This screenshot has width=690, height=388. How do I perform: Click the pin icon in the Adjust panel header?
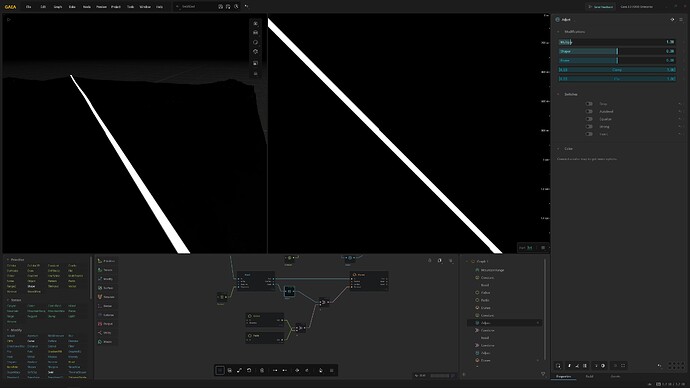(672, 20)
